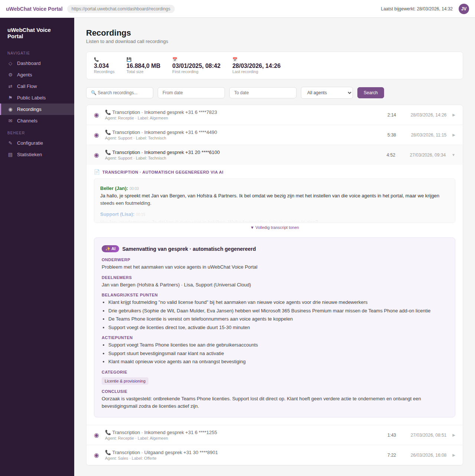475x476 pixels.
Task: Click the Channels envelope icon
Action: pyautogui.click(x=10, y=121)
